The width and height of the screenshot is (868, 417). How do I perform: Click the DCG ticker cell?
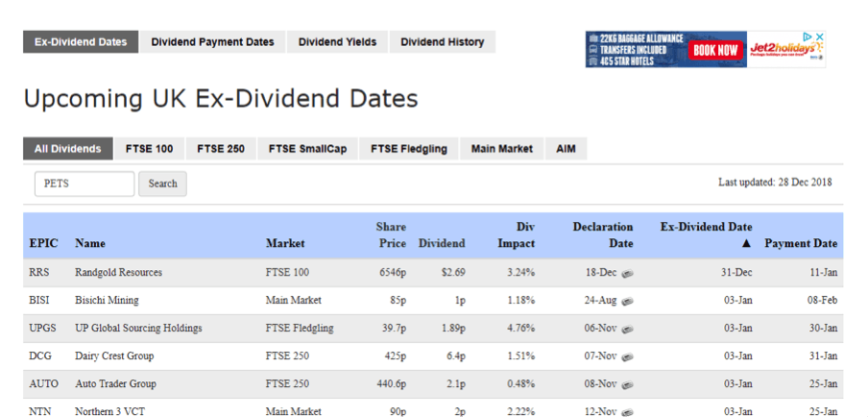coord(40,356)
